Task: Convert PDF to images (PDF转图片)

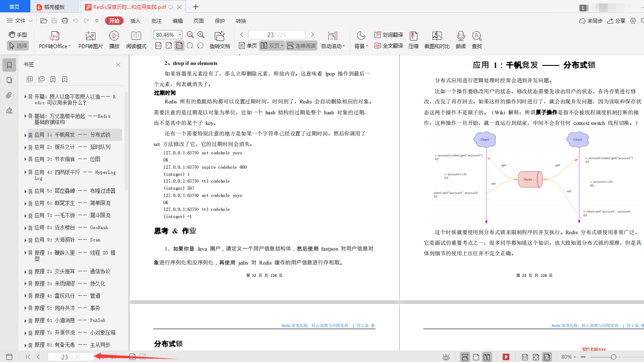Action: [x=90, y=40]
